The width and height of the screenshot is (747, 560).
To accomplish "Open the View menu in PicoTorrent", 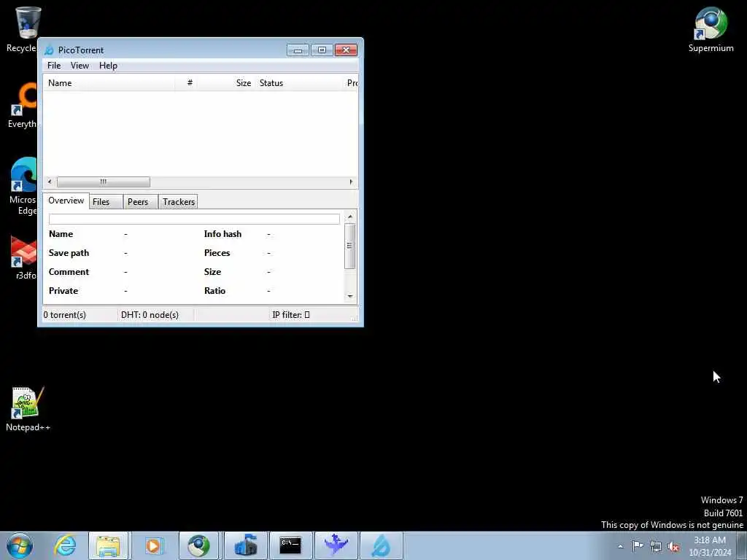I will coord(80,66).
